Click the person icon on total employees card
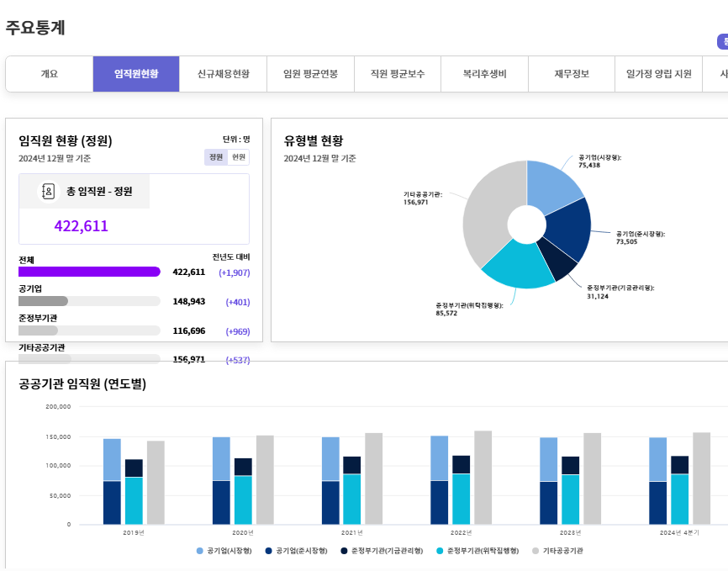This screenshot has height=571, width=728. 47,191
